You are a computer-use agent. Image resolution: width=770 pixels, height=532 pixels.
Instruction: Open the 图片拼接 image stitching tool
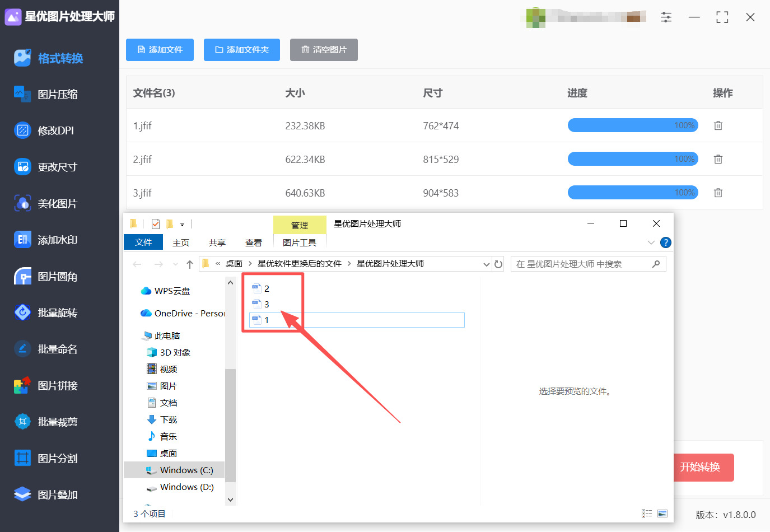point(46,385)
